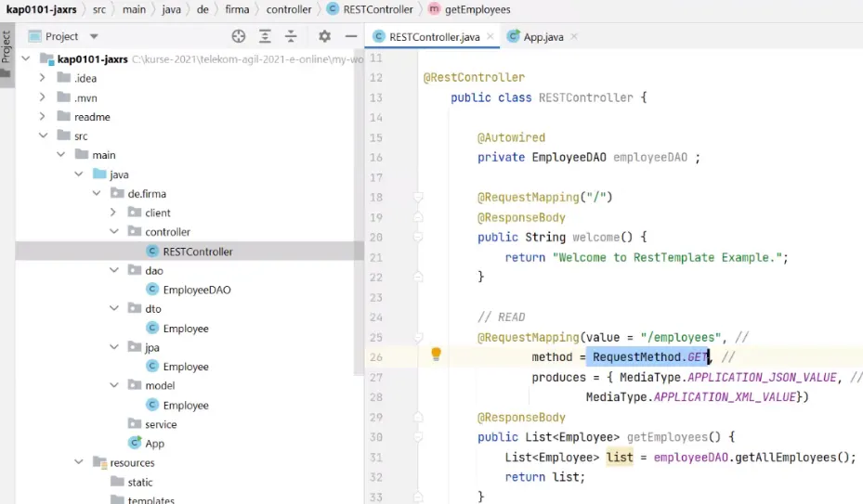Click the @RestController annotation text
The height and width of the screenshot is (504, 863).
474,78
